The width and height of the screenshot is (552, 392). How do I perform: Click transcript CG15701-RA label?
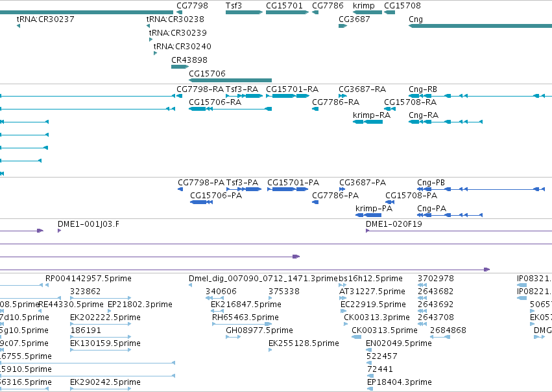point(292,89)
